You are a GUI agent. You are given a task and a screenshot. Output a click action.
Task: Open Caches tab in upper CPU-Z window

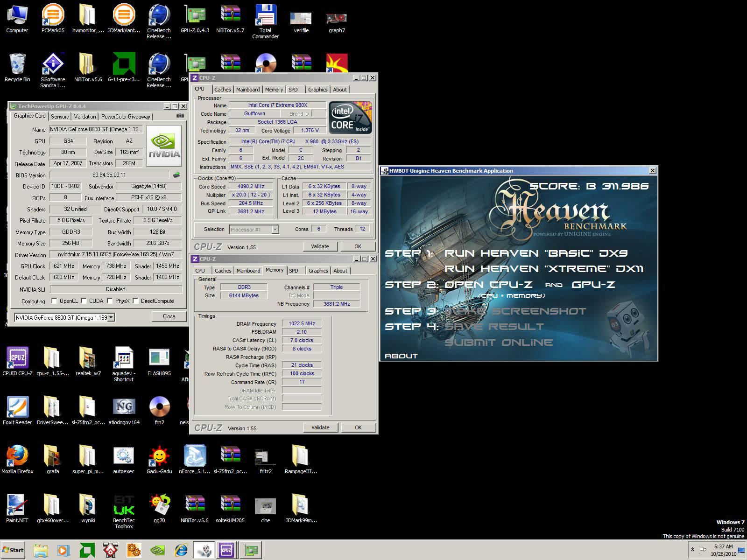pyautogui.click(x=222, y=90)
